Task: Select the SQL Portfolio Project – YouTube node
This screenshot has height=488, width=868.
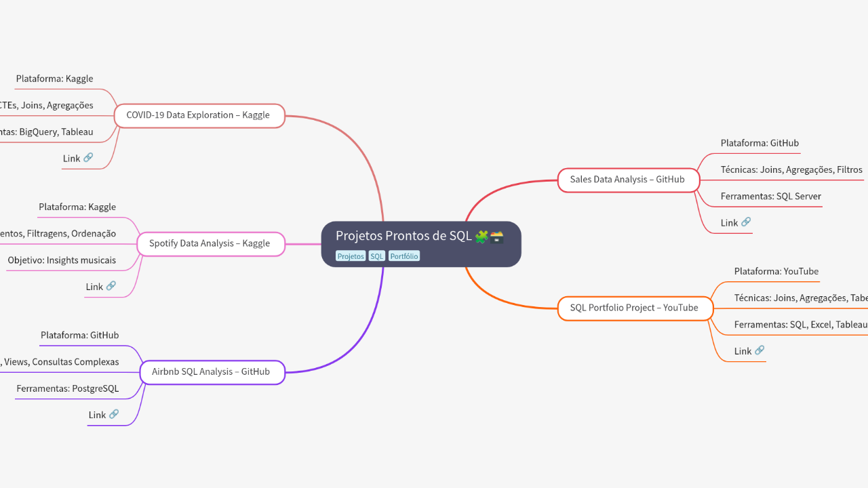Action: (634, 308)
